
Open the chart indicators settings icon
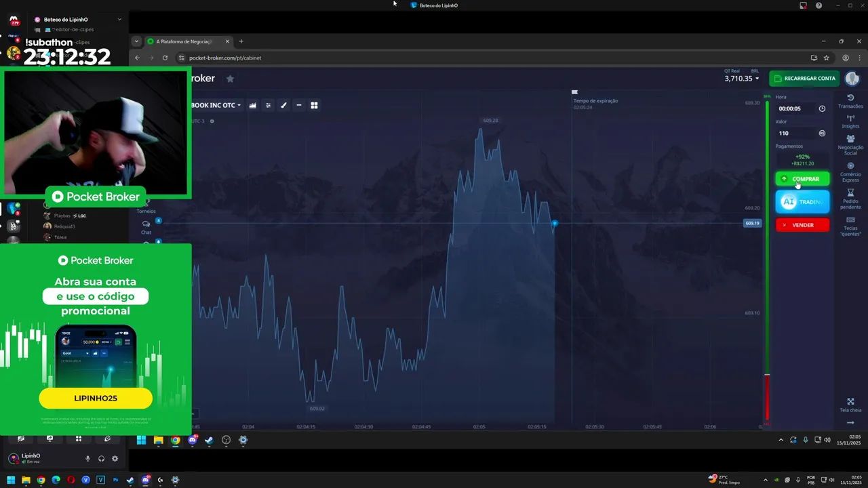click(x=268, y=105)
